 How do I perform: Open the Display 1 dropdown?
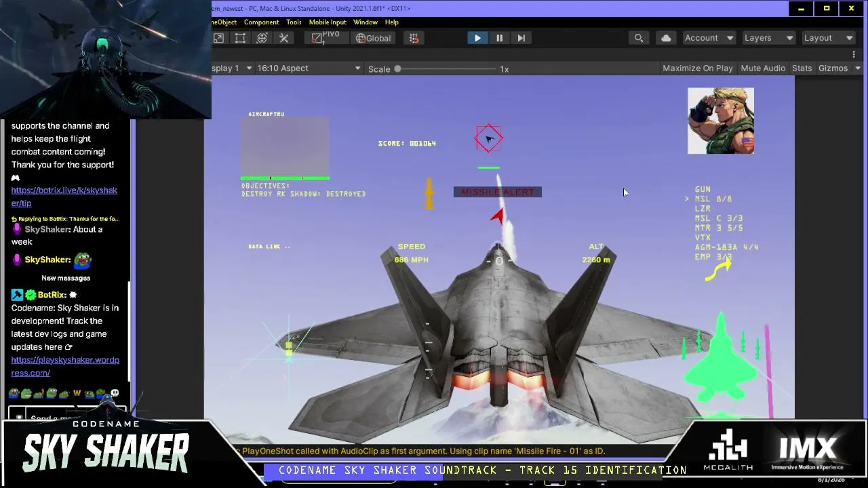click(232, 68)
